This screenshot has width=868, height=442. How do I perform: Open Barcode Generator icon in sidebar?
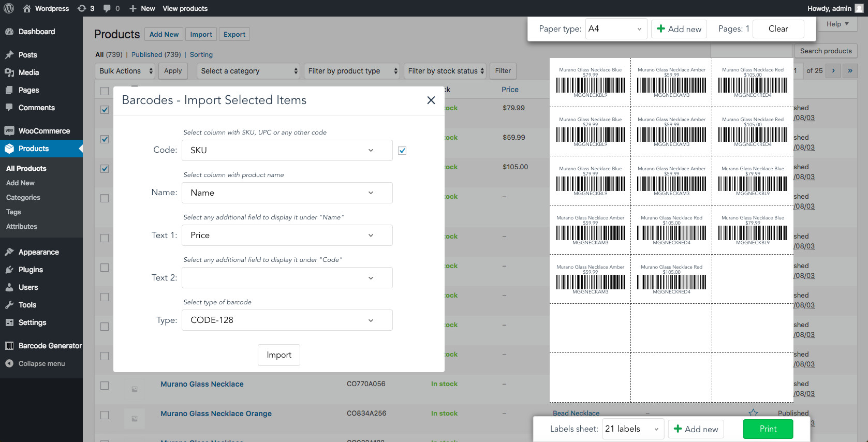tap(9, 346)
